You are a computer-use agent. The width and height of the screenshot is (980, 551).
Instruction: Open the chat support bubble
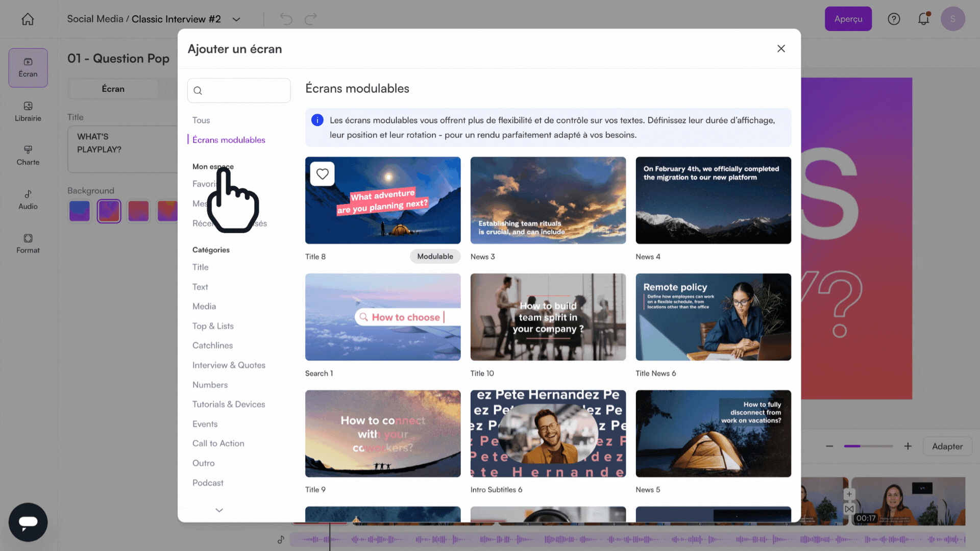[28, 522]
